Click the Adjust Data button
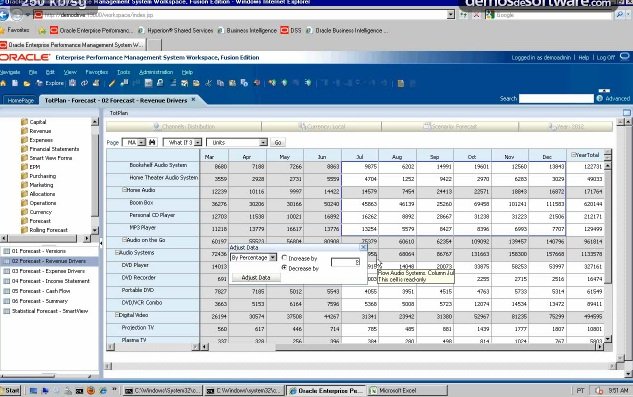The image size is (633, 397). click(256, 277)
